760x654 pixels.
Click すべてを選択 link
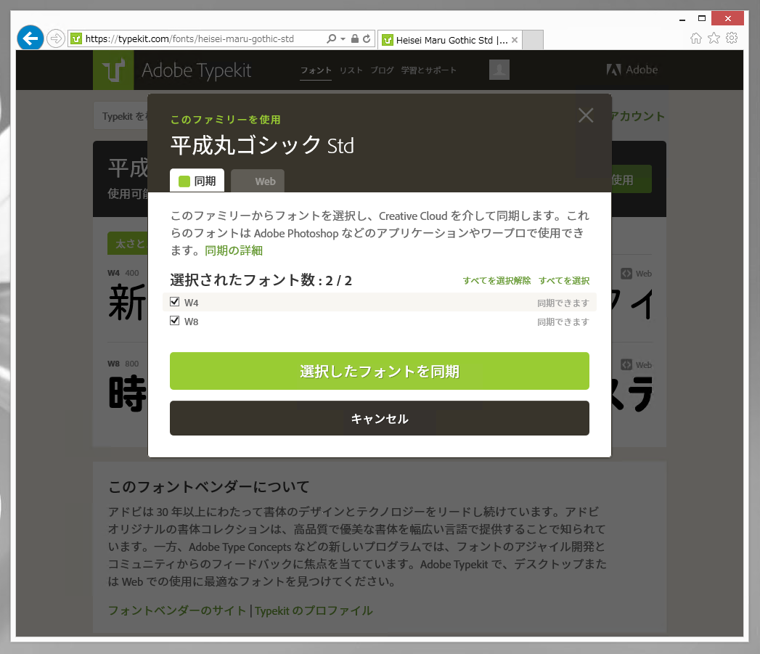point(564,280)
